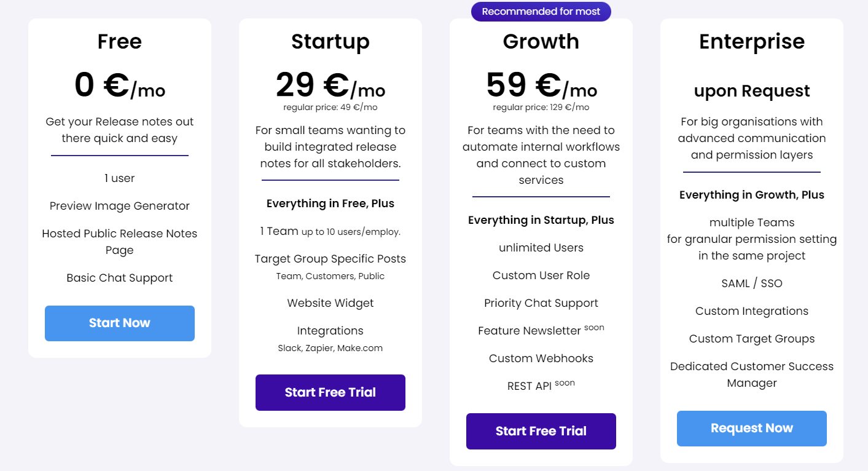
Task: Click the 29 €/mo Startup price
Action: [330, 85]
